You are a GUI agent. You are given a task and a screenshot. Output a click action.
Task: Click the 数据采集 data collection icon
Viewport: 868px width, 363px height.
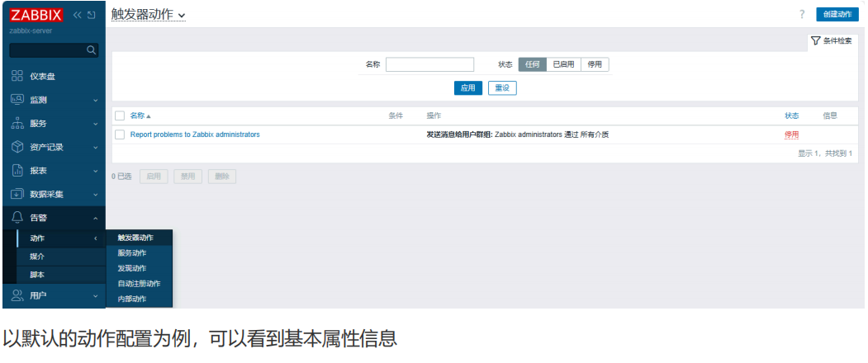tap(17, 194)
